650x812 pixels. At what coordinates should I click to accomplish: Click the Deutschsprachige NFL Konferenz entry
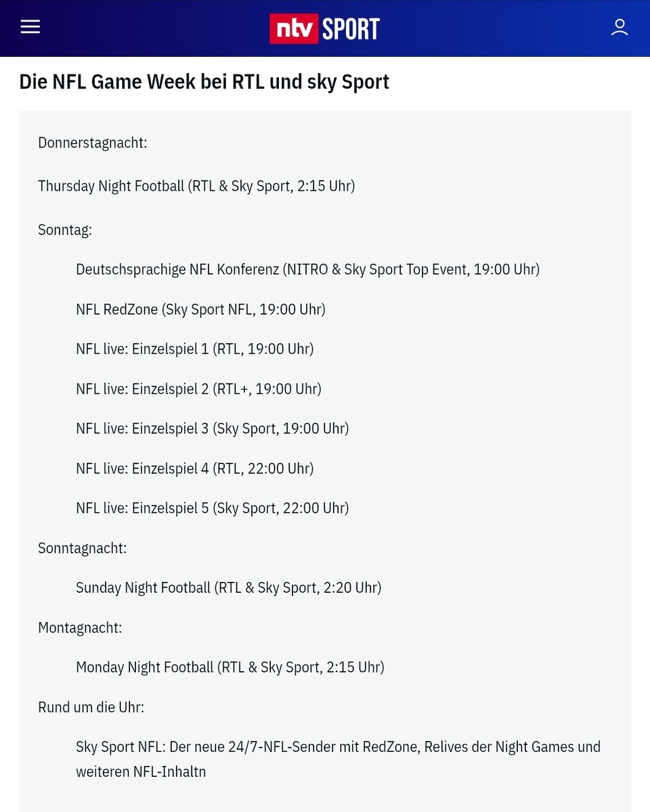[308, 269]
